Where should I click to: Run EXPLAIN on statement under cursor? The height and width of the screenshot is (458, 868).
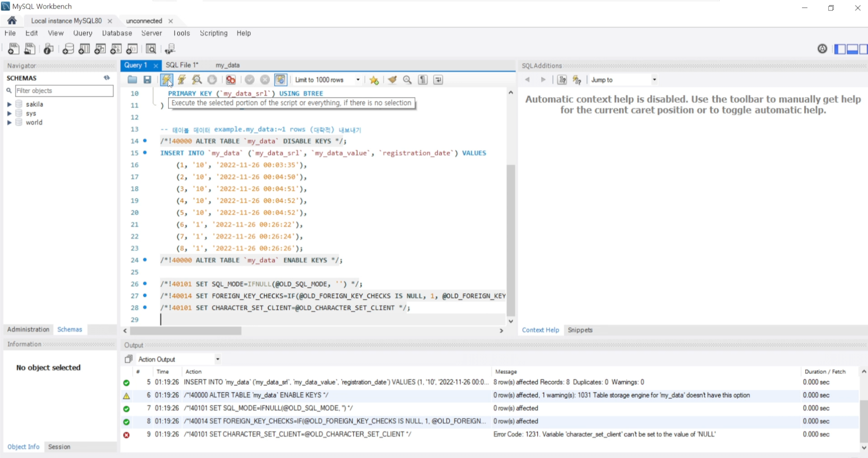tap(197, 80)
